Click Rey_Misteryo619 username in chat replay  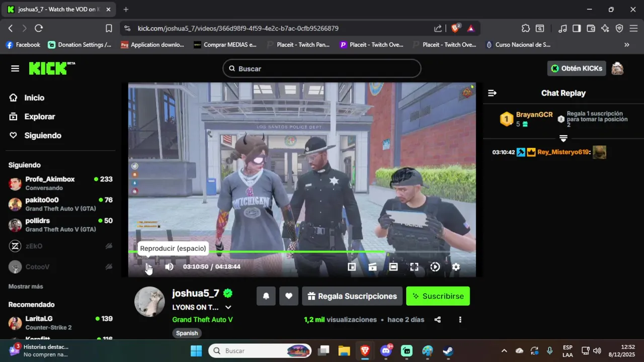(x=563, y=152)
